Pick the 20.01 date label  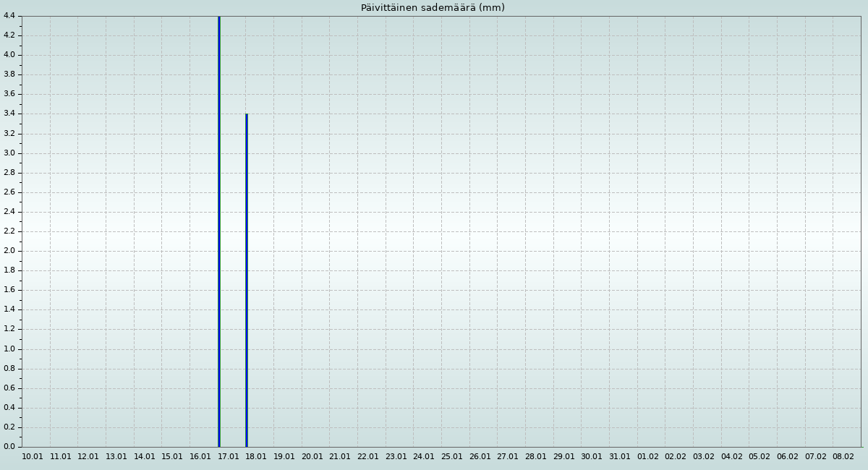click(x=312, y=457)
